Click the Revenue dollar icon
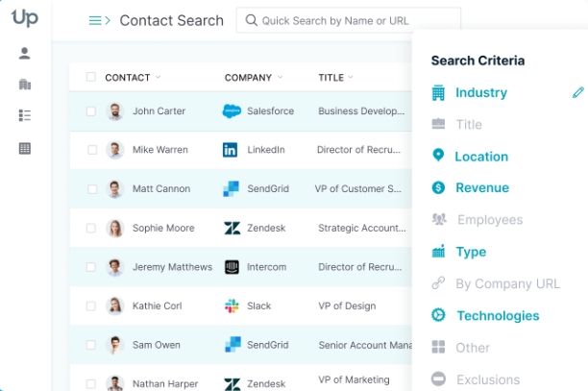Image resolution: width=588 pixels, height=391 pixels. (438, 187)
